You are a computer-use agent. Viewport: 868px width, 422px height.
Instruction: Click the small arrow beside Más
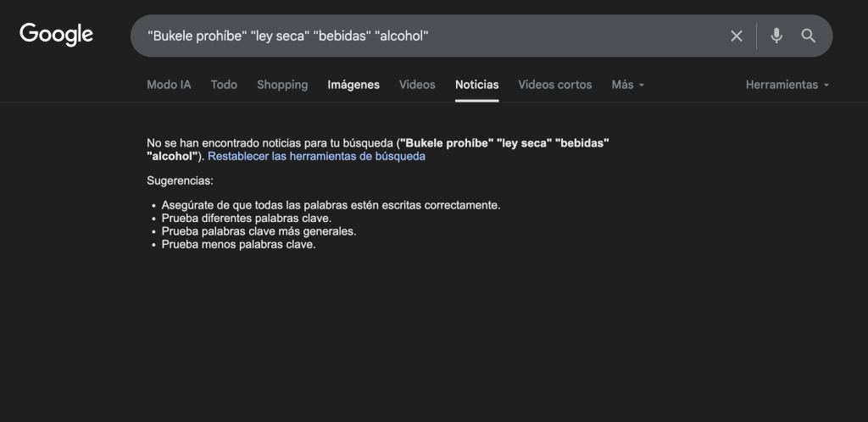(x=642, y=86)
